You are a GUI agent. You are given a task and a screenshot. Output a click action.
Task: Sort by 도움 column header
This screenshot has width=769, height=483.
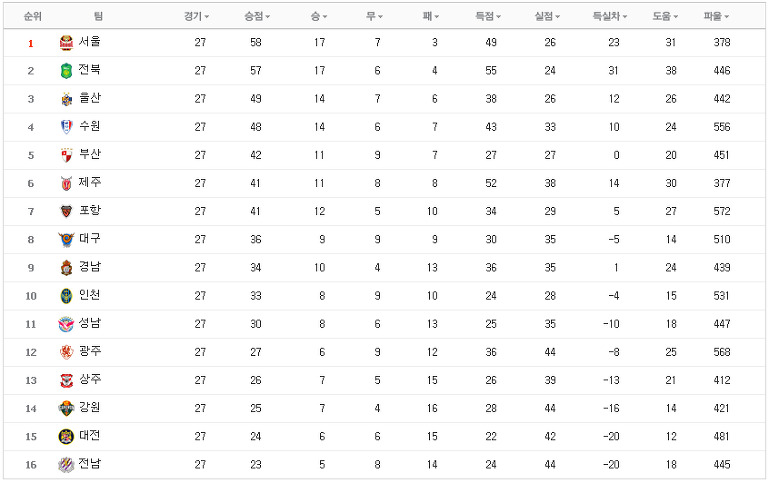coord(665,17)
